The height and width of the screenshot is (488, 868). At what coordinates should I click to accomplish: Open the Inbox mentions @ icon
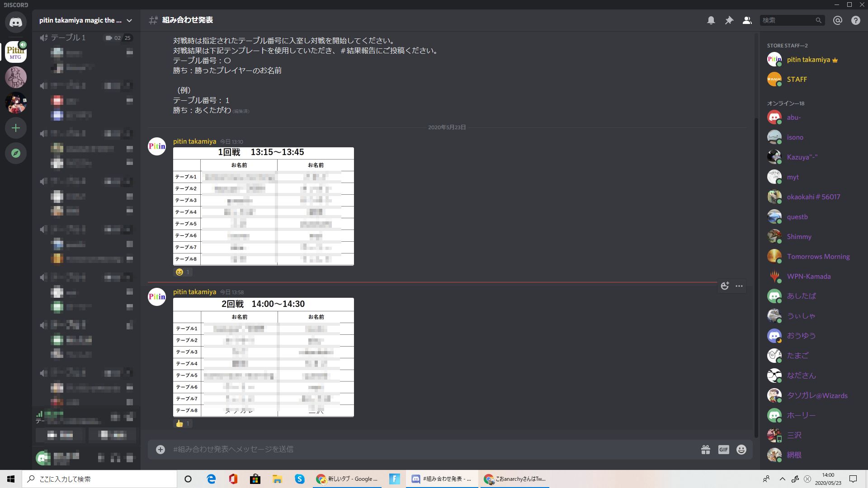[837, 20]
